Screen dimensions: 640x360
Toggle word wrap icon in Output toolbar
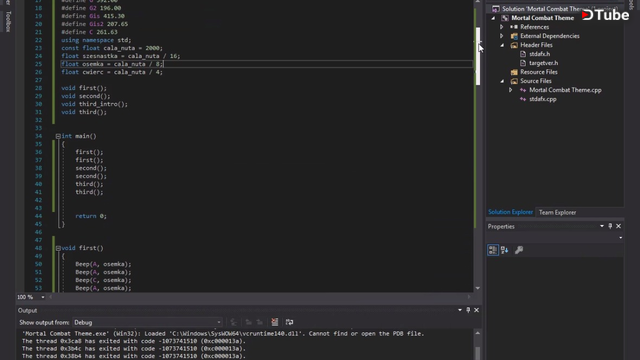289,322
